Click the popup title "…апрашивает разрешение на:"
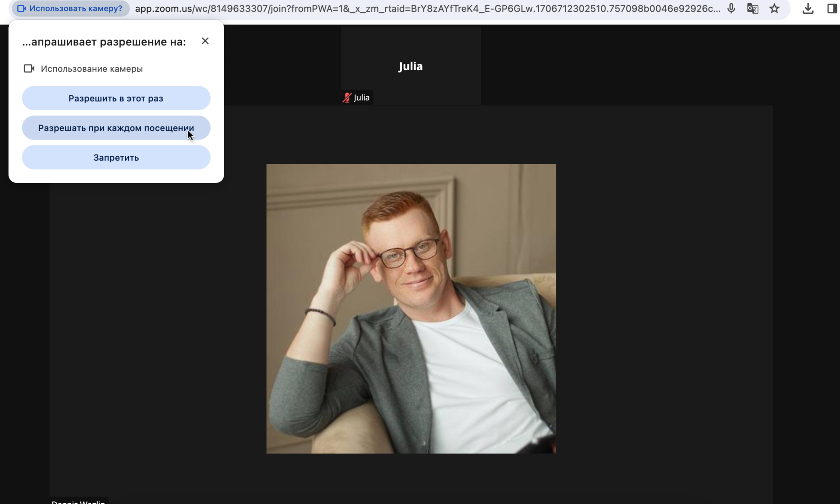 [x=104, y=42]
